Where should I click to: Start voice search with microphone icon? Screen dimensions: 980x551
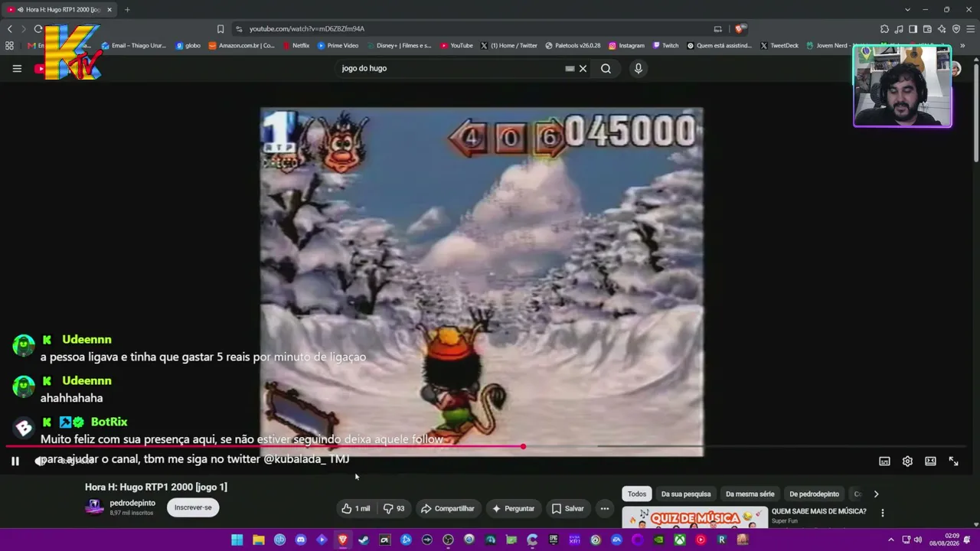(x=639, y=68)
